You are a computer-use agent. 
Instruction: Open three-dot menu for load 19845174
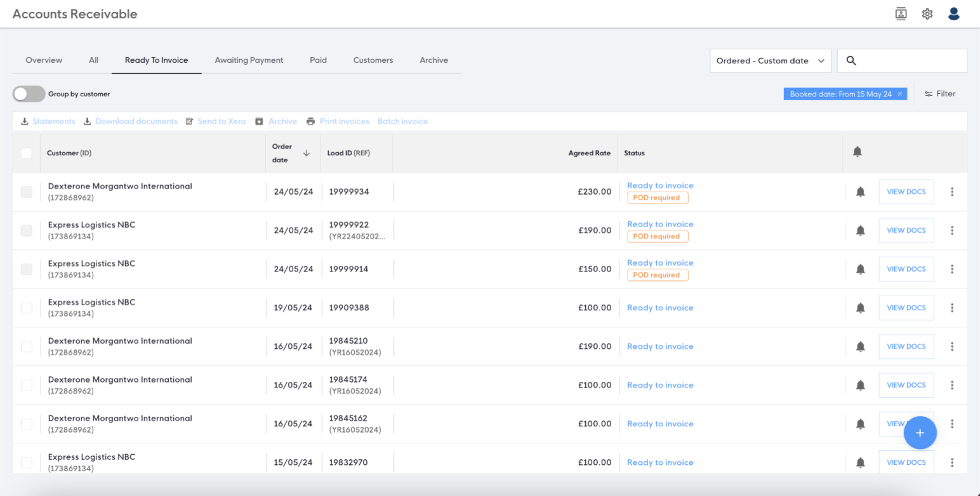952,385
